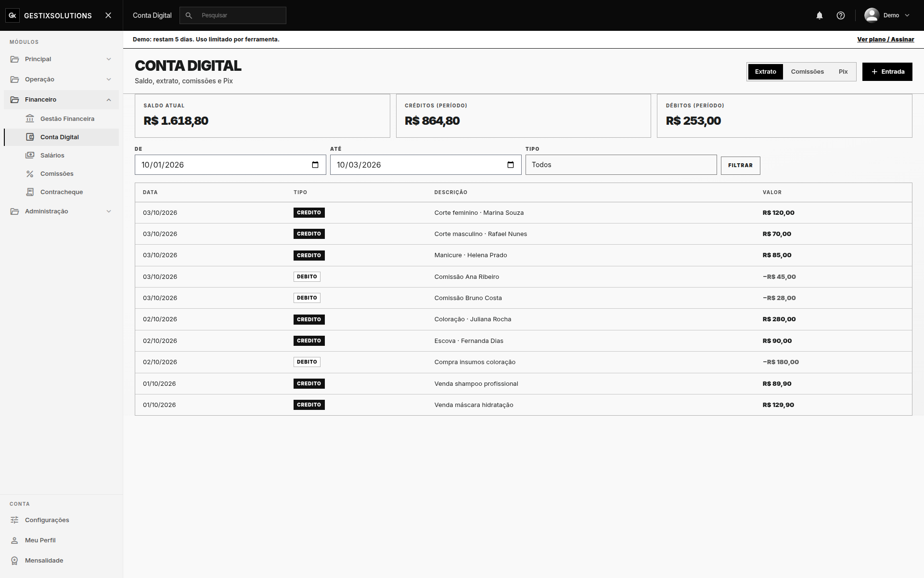This screenshot has width=924, height=578.
Task: Click the Financeiro open folder icon
Action: point(15,100)
